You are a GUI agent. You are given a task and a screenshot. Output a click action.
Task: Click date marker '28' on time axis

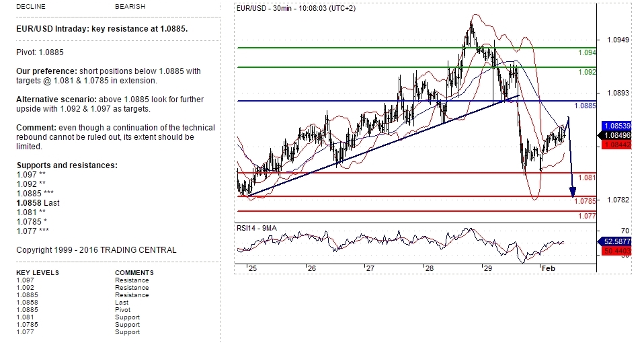429,268
